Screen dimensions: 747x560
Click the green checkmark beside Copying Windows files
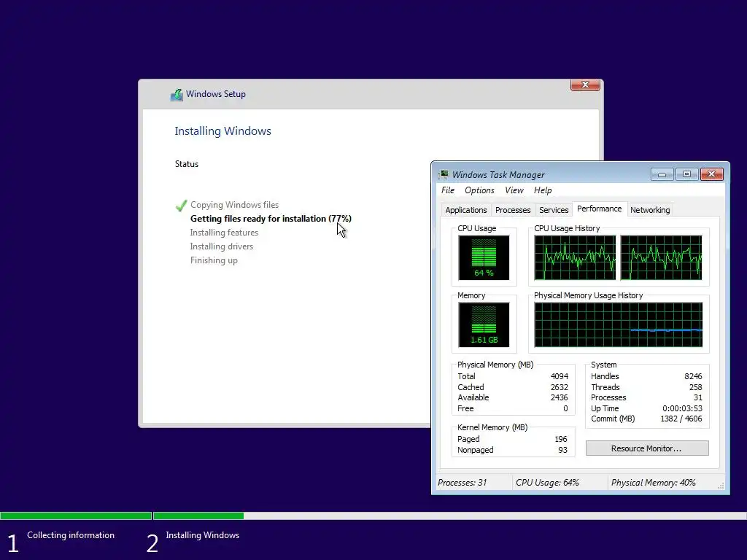[x=181, y=206]
